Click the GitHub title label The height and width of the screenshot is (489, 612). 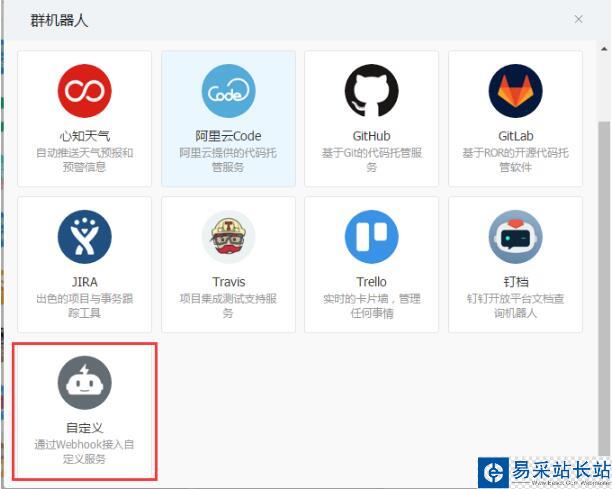[x=372, y=136]
